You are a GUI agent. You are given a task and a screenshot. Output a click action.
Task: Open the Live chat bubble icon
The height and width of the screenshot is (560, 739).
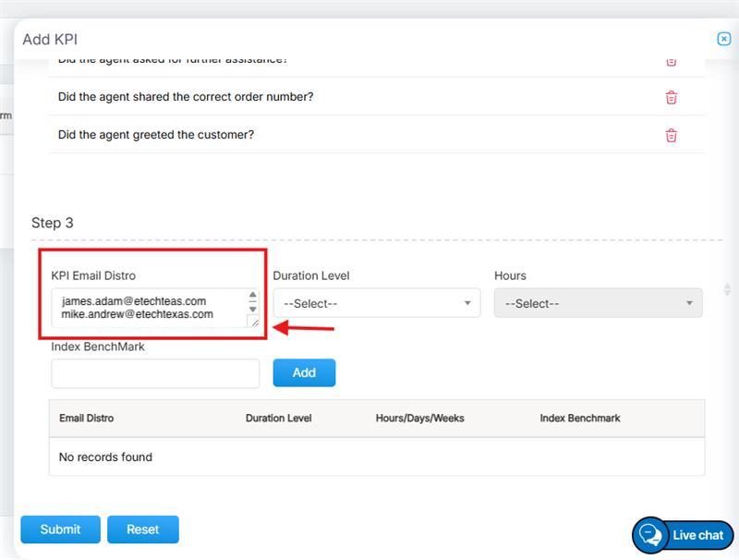650,535
